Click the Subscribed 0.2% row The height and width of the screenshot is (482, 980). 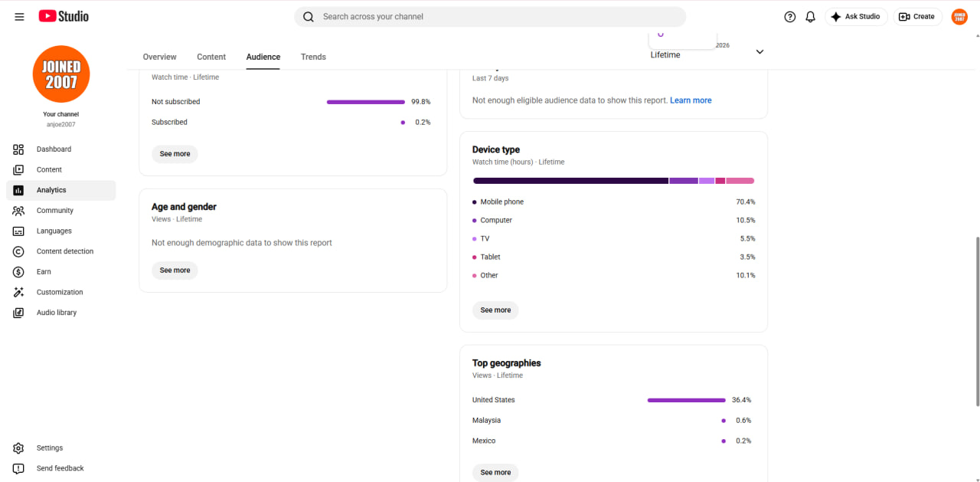[292, 123]
